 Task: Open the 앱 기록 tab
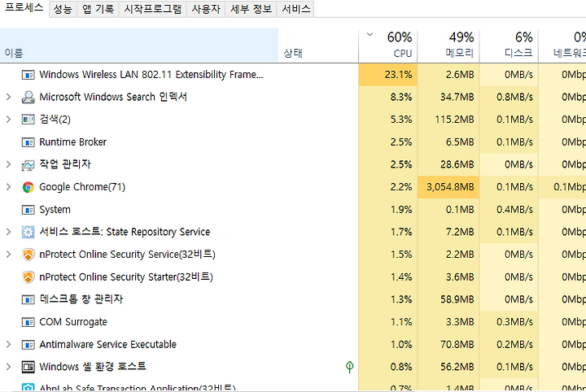point(98,9)
